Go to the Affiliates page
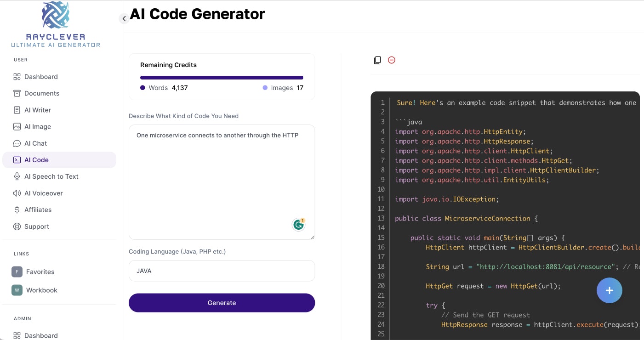 click(59, 210)
